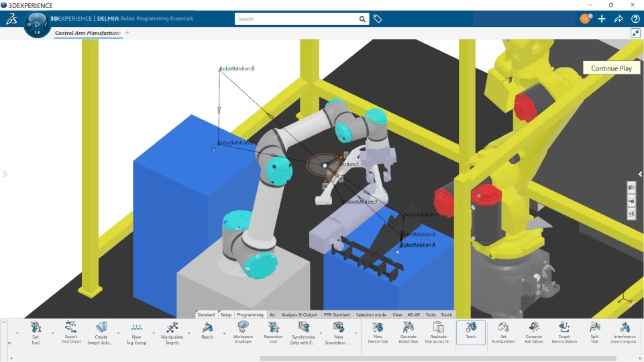Open Set TurnNumbers tool
644x362 pixels.
(503, 333)
